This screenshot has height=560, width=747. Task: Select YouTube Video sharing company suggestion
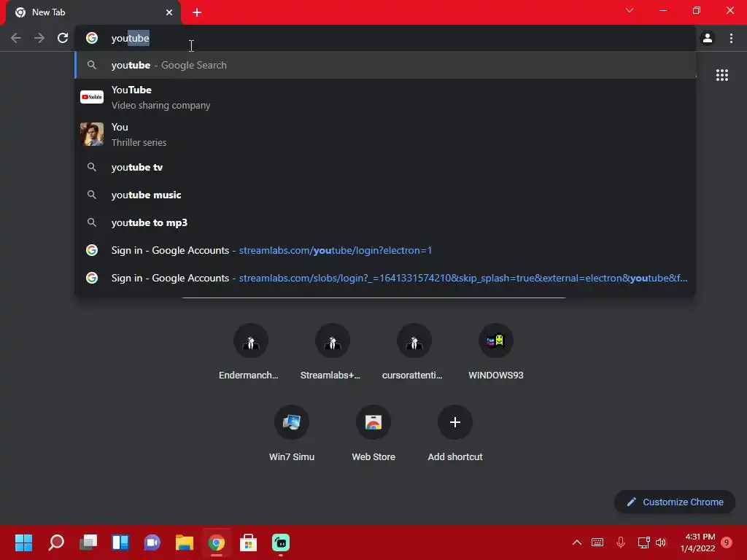pos(386,97)
